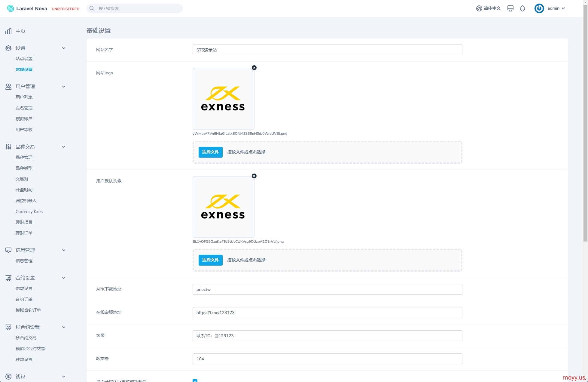Image resolution: width=588 pixels, height=382 pixels.
Task: Open 合约订单 in sidebar
Action: coord(24,299)
